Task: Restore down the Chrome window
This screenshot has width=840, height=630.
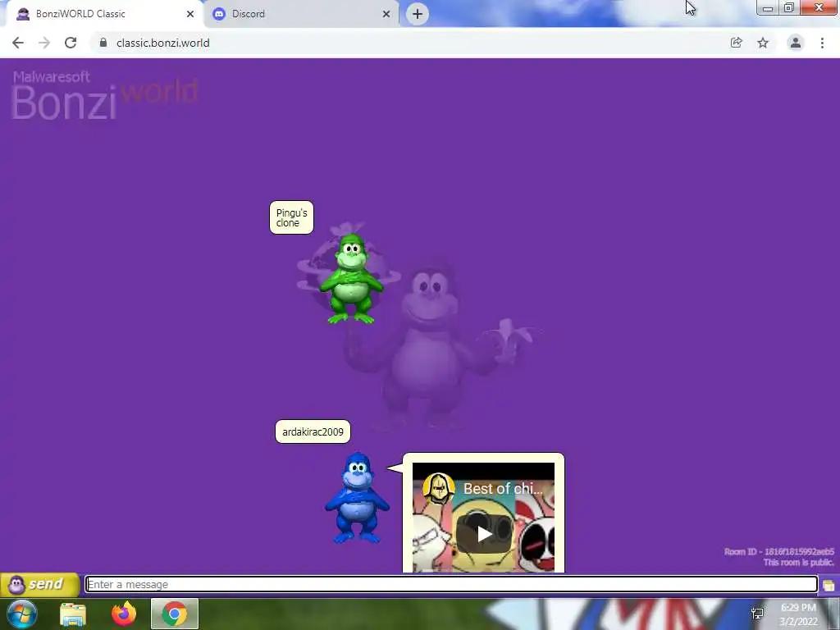Action: click(x=789, y=7)
